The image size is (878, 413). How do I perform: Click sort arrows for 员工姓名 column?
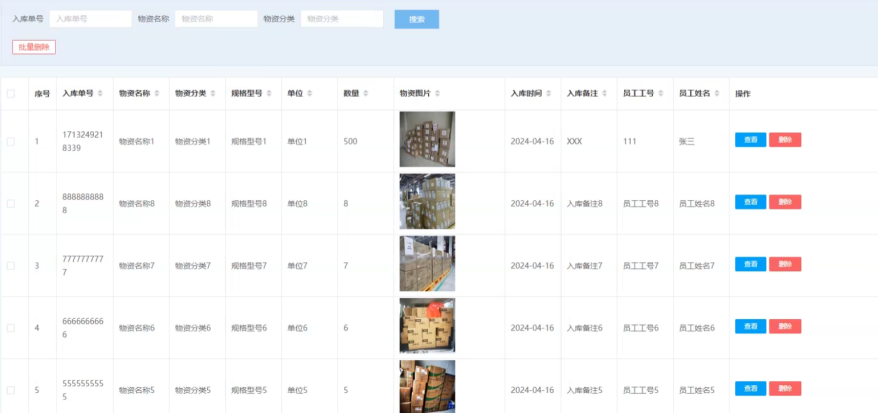coord(718,94)
